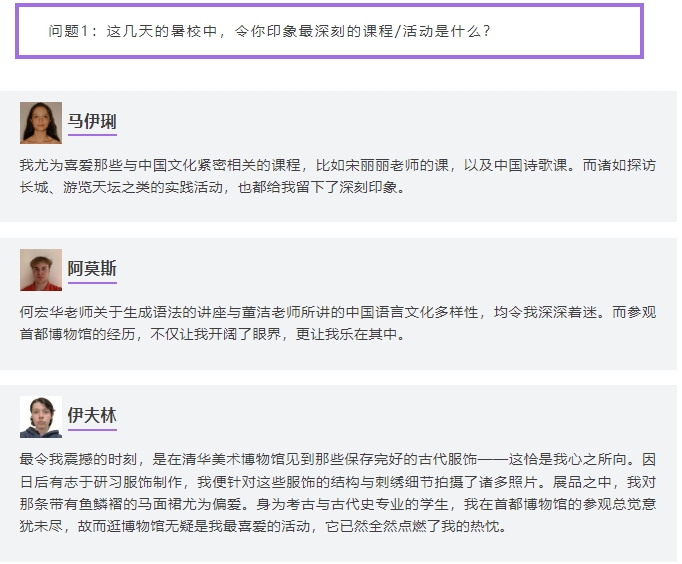
Task: Click the question text 问题1 in purple box
Action: point(269,31)
